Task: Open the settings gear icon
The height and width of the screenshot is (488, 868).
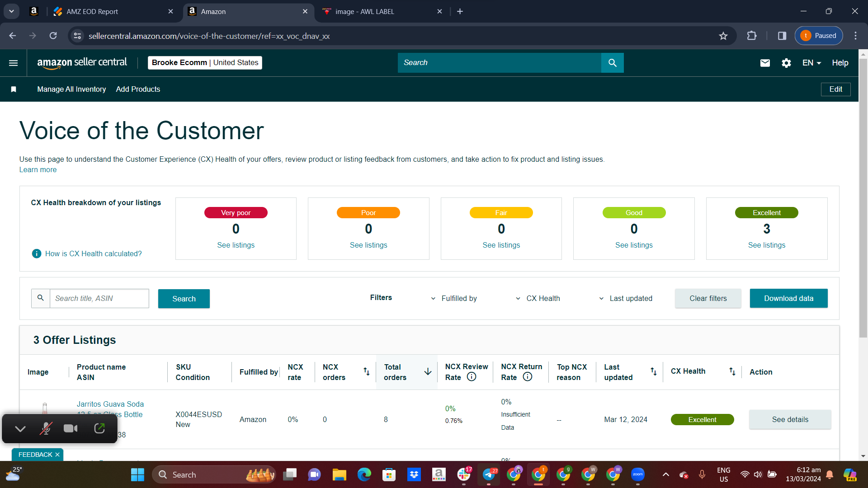Action: tap(787, 63)
